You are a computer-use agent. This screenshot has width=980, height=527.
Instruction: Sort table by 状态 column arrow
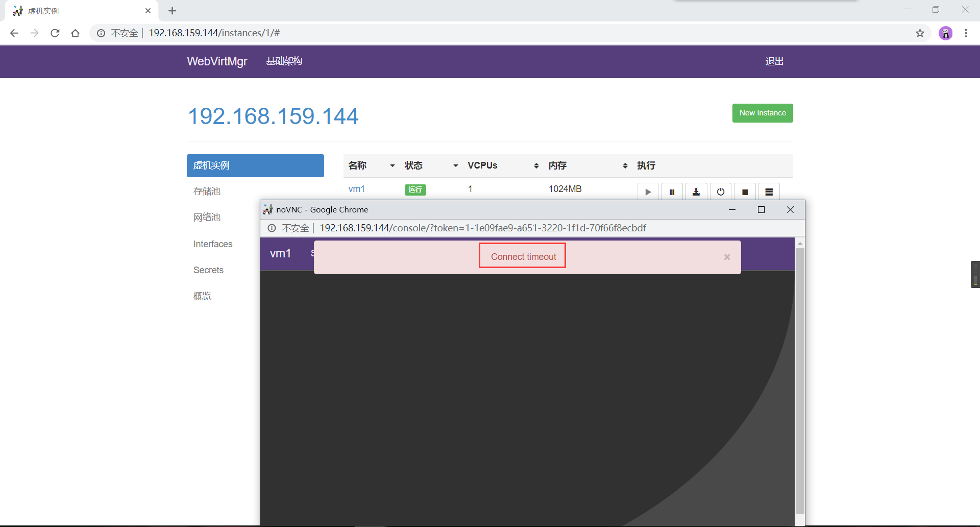(x=455, y=165)
